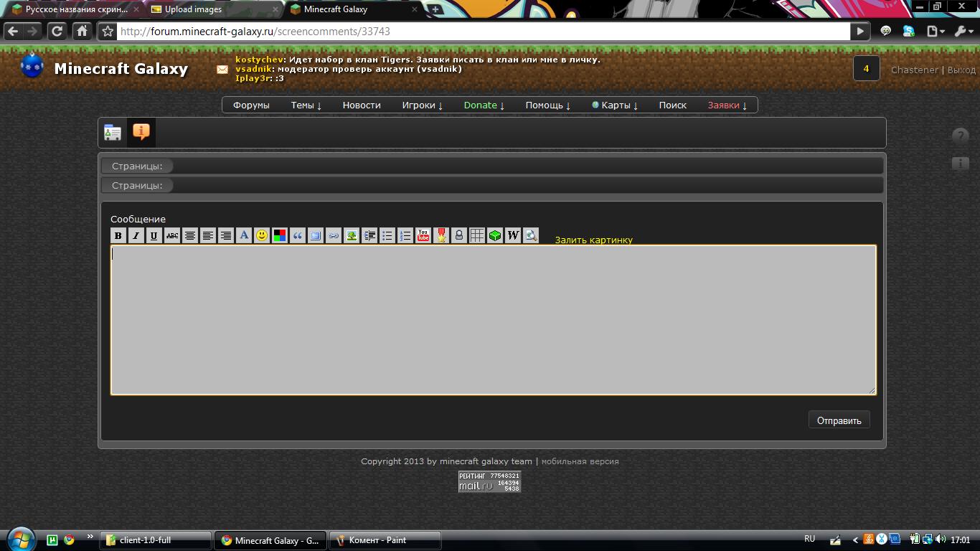The width and height of the screenshot is (980, 551).
Task: Click the green Minecraft block icon
Action: coord(495,235)
